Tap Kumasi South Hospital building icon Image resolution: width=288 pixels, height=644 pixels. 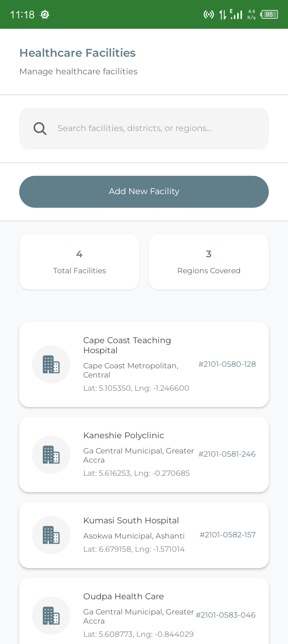(51, 535)
